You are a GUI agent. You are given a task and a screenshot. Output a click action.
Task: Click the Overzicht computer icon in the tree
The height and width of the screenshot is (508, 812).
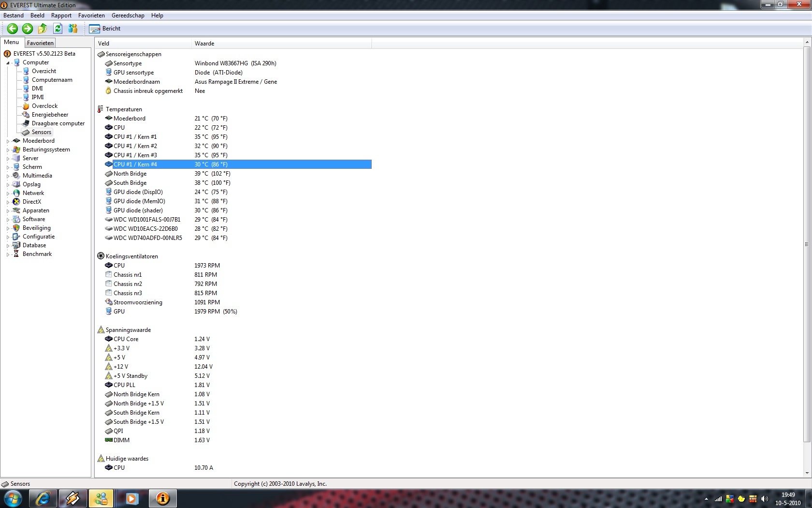[x=26, y=71]
